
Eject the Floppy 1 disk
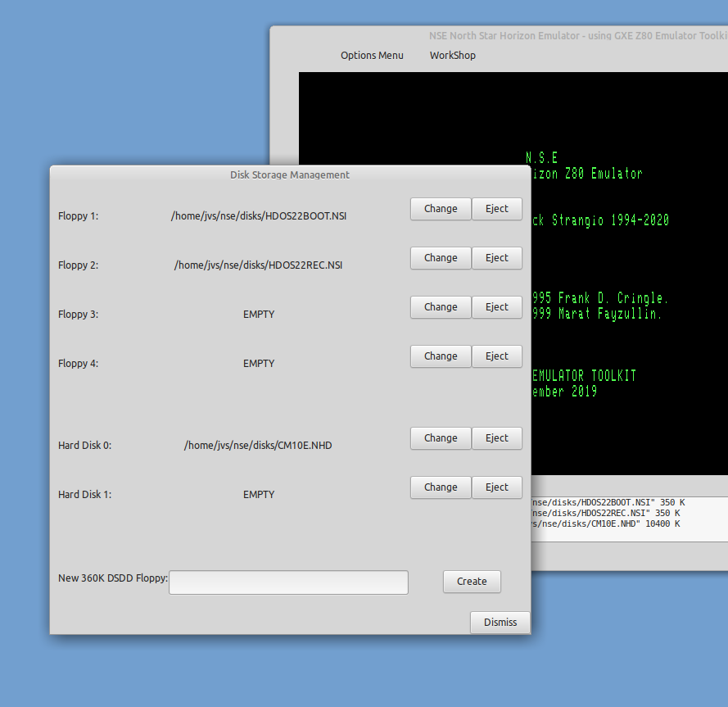click(x=497, y=209)
